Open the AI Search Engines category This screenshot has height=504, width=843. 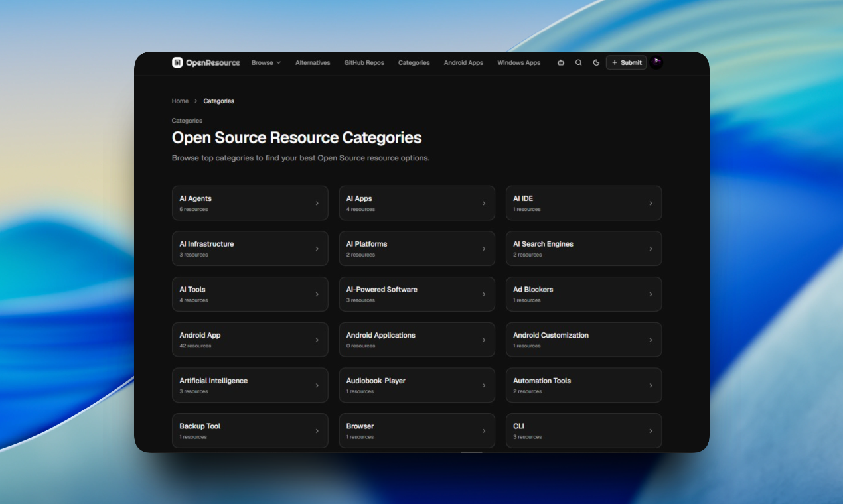[x=583, y=249]
